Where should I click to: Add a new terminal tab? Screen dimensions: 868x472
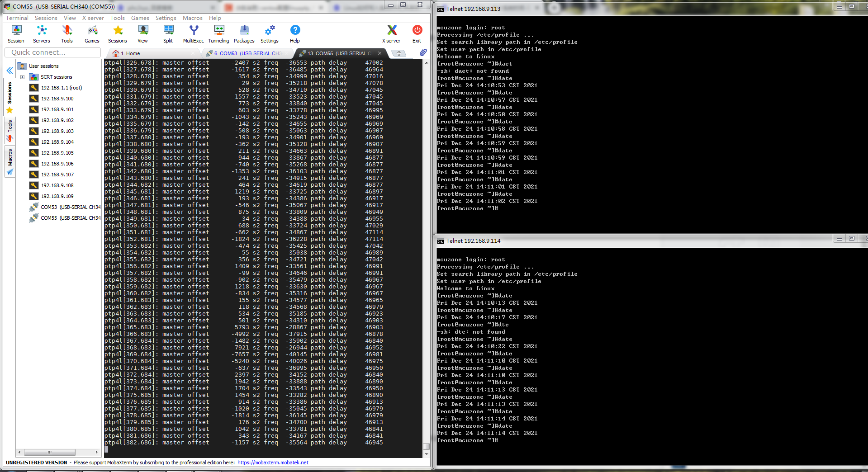(399, 53)
